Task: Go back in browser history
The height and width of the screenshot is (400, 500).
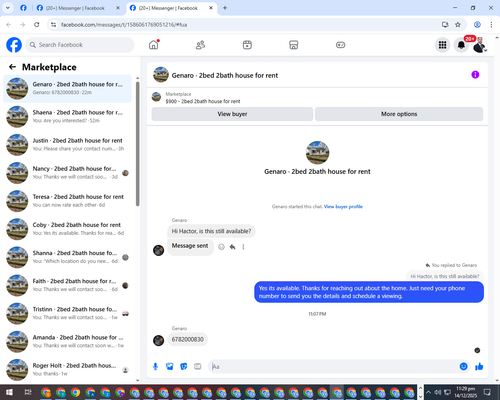Action: (9, 25)
